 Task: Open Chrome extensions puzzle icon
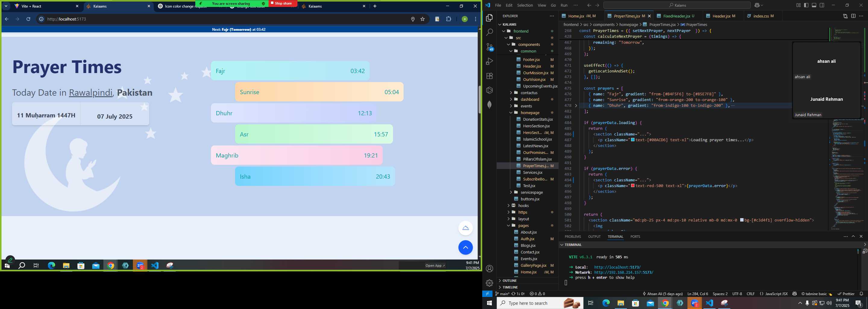point(448,19)
